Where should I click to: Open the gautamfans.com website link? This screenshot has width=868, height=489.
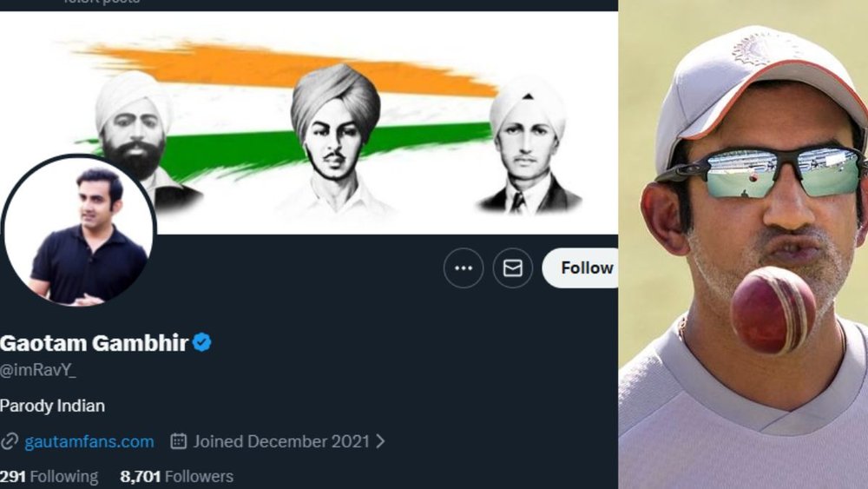89,441
